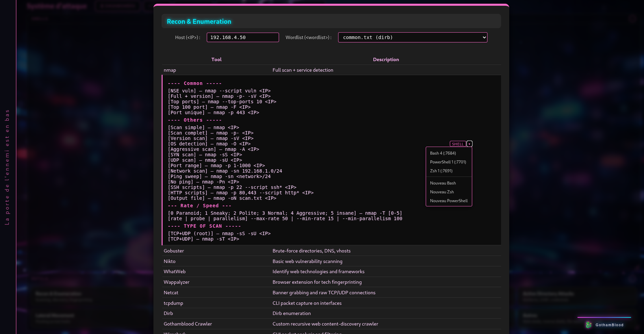Click the [TCP+UDP (root)] nmap command
Image resolution: width=644 pixels, height=334 pixels.
(219, 233)
